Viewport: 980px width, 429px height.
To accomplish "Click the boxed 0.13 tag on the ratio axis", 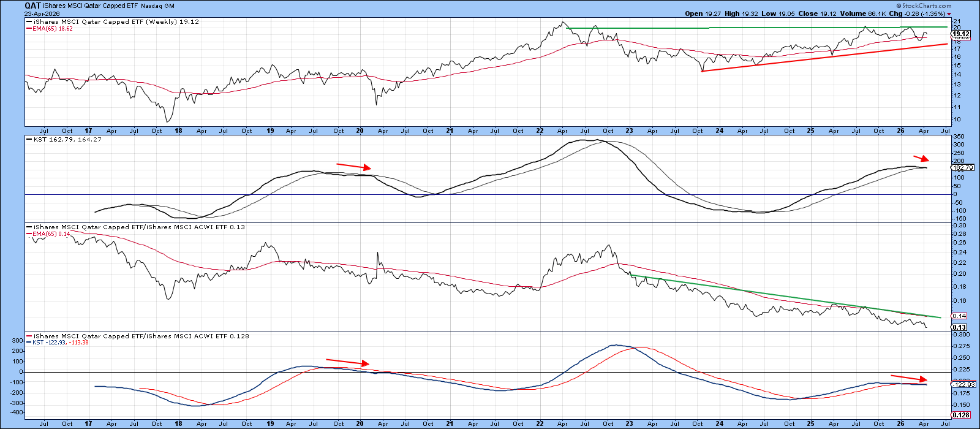I will pos(959,328).
